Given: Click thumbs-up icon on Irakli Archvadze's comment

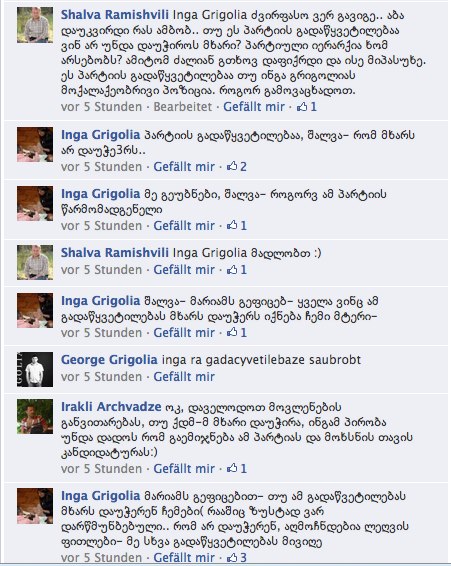Looking at the screenshot, I should click(232, 469).
